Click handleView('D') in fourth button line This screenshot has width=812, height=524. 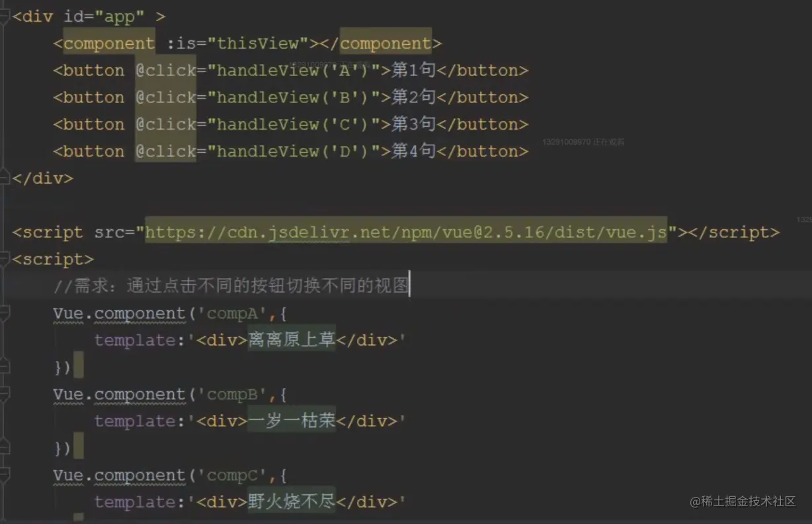pos(293,152)
